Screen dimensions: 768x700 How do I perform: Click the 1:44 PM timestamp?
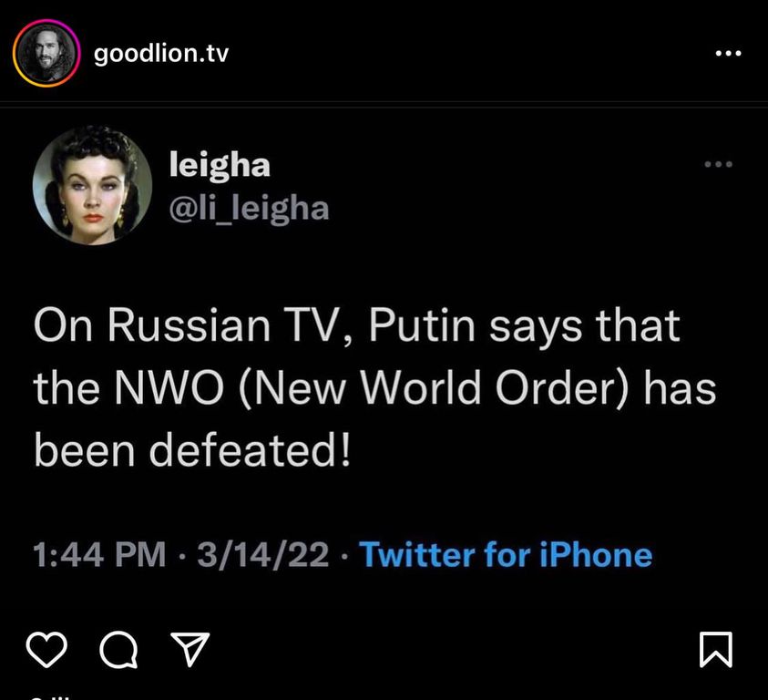99,554
